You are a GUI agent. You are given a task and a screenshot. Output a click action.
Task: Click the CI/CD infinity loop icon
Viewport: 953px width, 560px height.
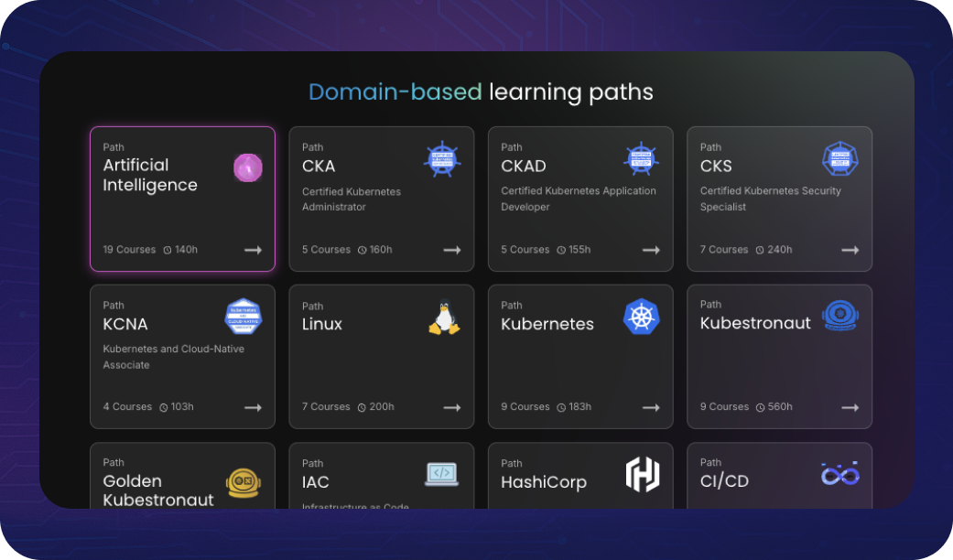tap(840, 473)
